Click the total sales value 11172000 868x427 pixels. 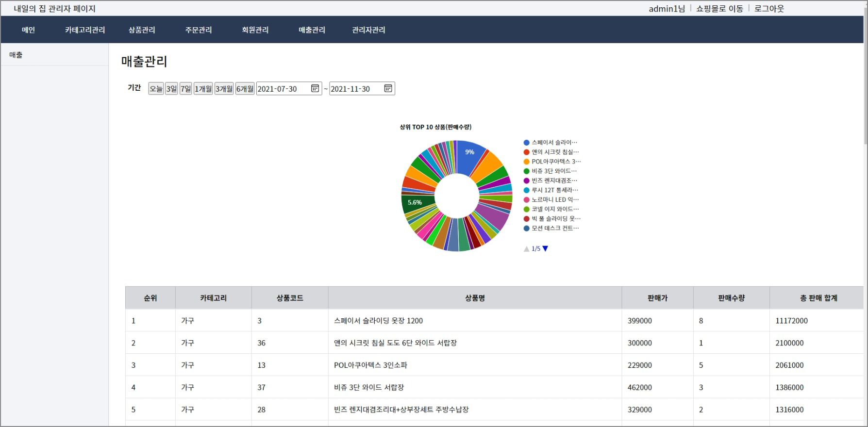click(791, 321)
